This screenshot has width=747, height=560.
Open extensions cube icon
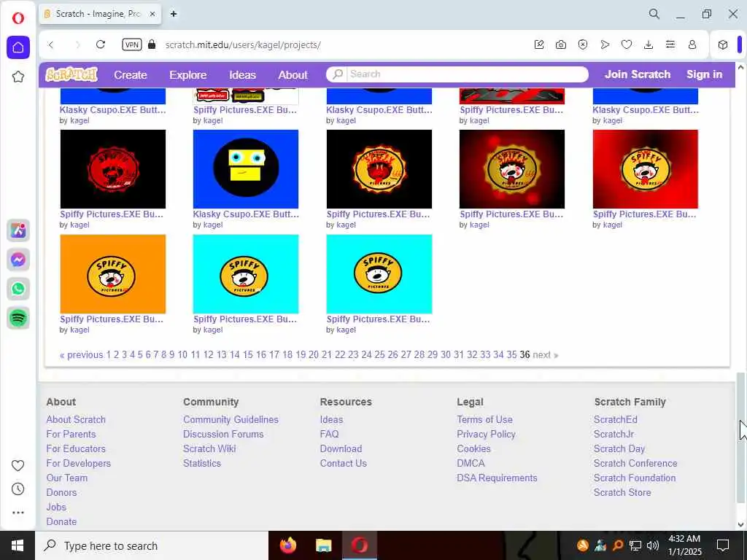pos(723,44)
